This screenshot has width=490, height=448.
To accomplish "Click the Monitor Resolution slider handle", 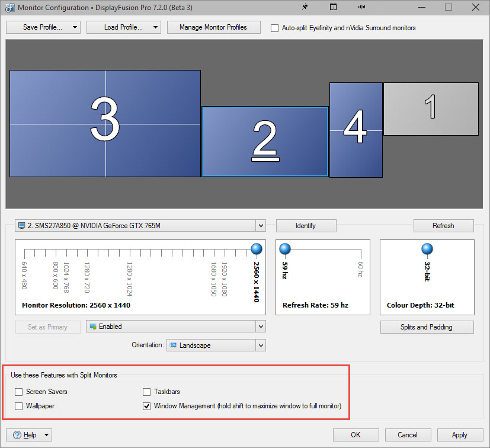I will click(257, 249).
